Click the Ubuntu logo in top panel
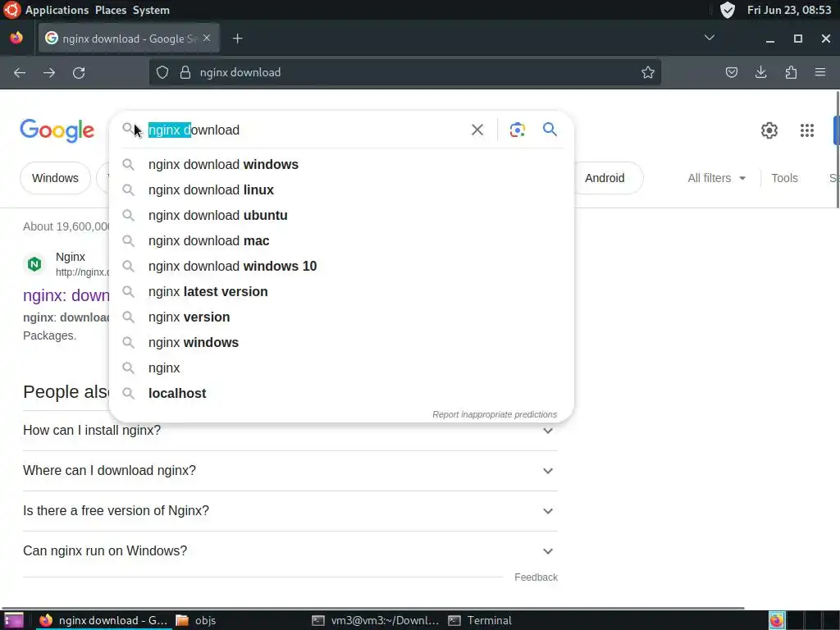 click(x=11, y=10)
